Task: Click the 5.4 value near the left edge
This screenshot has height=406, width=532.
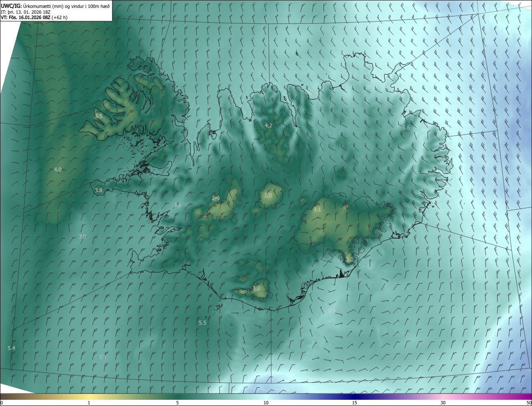Action: coord(11,348)
